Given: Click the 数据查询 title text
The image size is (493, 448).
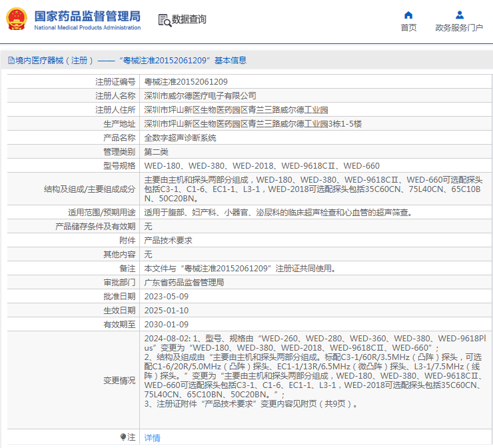Looking at the screenshot, I should point(189,19).
